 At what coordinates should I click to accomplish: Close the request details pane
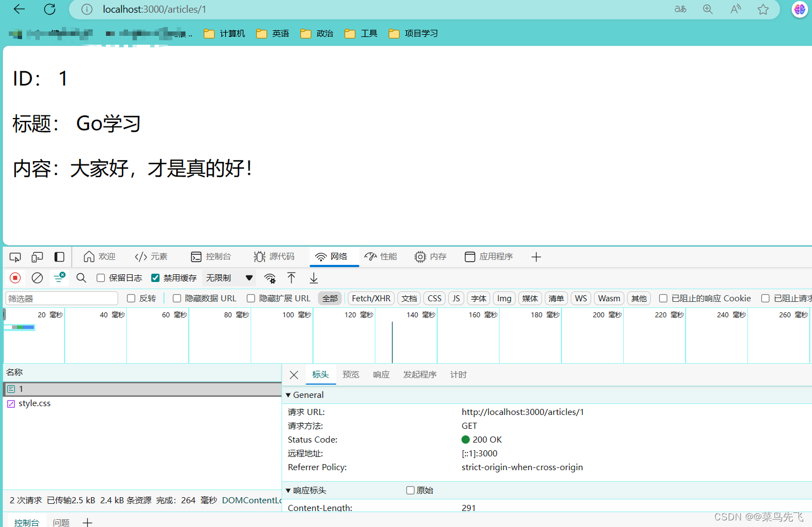(x=294, y=375)
